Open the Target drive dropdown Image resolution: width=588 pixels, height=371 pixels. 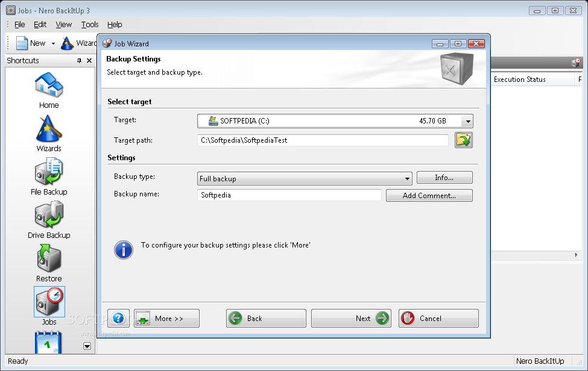coord(468,121)
